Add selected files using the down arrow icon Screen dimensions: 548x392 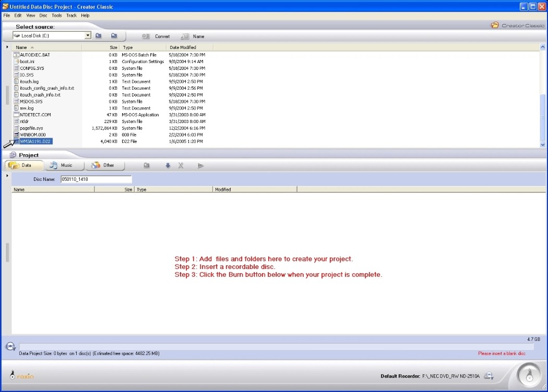[x=168, y=165]
